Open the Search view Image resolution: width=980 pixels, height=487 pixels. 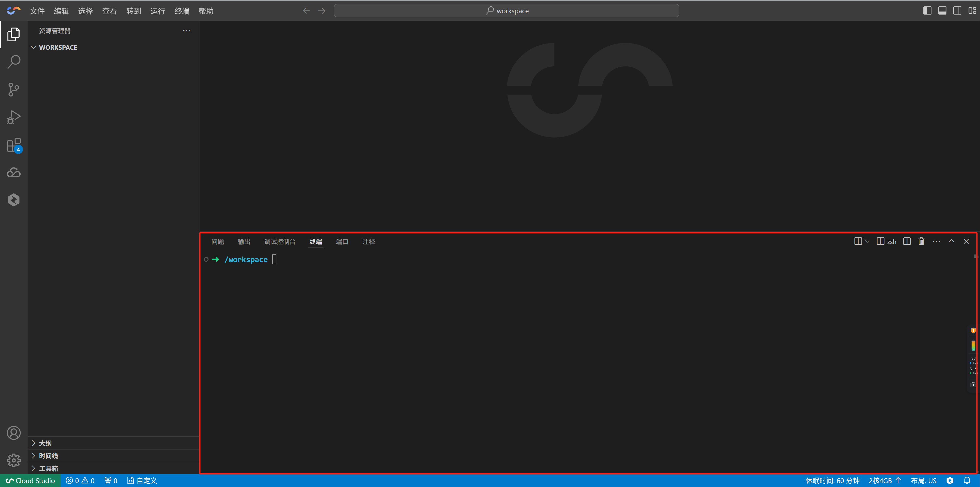click(14, 62)
